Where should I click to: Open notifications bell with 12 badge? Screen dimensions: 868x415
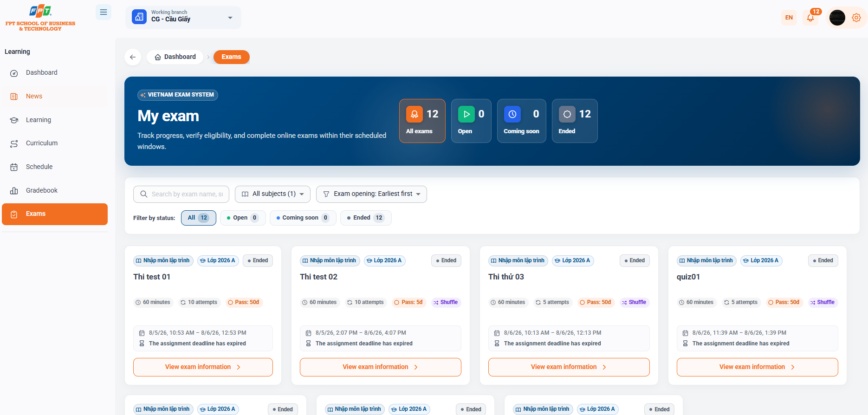point(810,18)
